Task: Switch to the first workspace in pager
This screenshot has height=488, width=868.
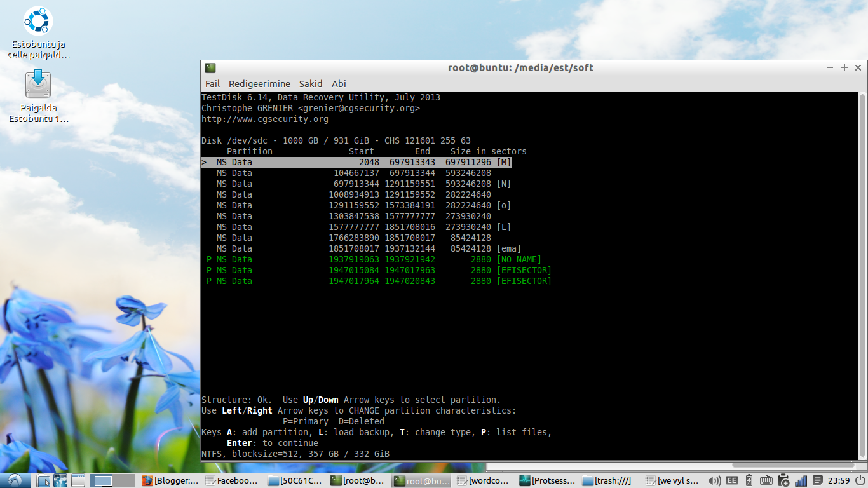Action: 100,480
